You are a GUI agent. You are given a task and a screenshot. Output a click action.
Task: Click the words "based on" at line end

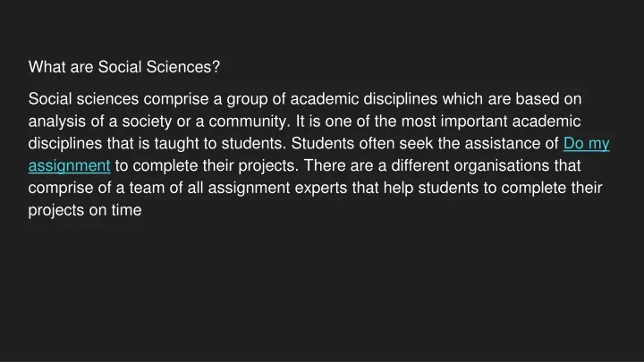point(548,99)
